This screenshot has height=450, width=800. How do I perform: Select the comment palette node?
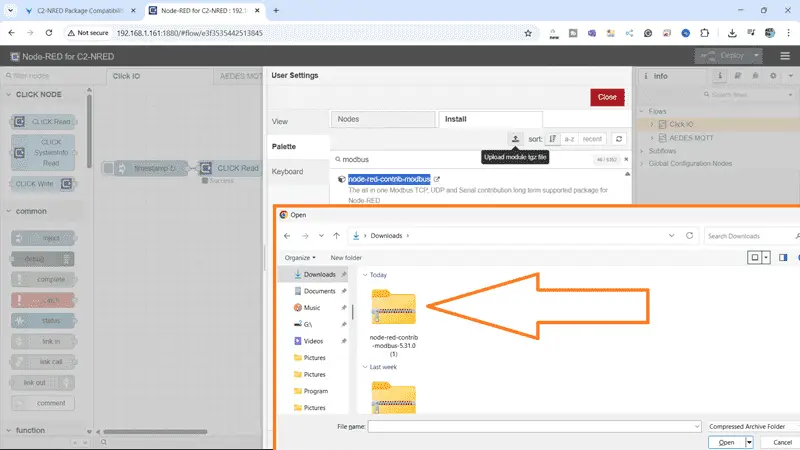43,403
